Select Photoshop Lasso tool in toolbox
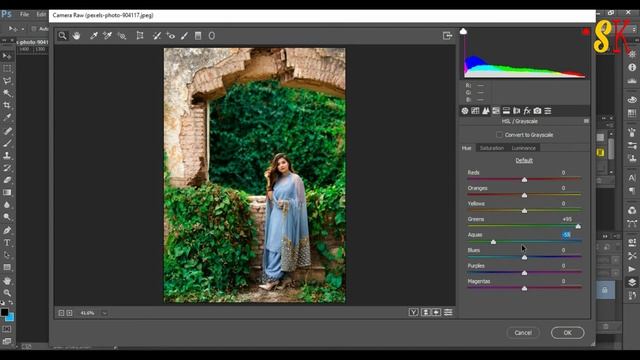Image resolution: width=640 pixels, height=360 pixels. tap(7, 81)
